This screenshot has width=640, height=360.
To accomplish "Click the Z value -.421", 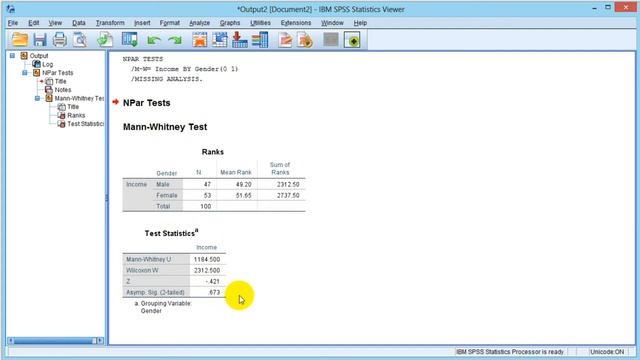I will click(x=213, y=281).
